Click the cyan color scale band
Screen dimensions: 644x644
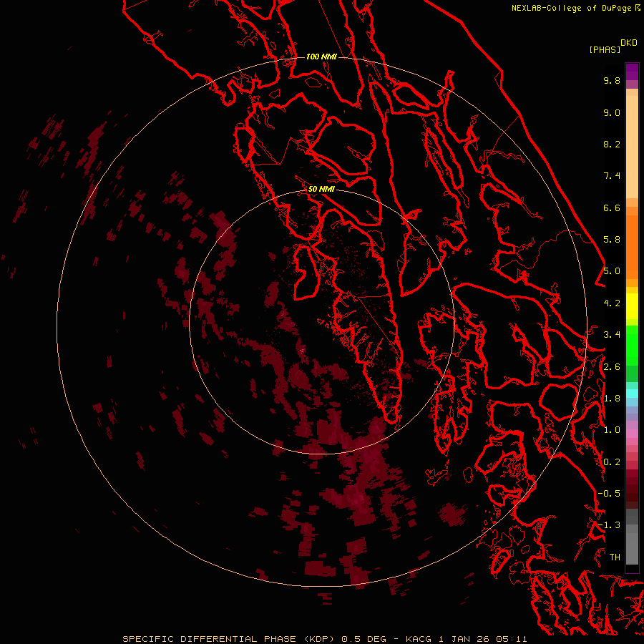pos(632,393)
